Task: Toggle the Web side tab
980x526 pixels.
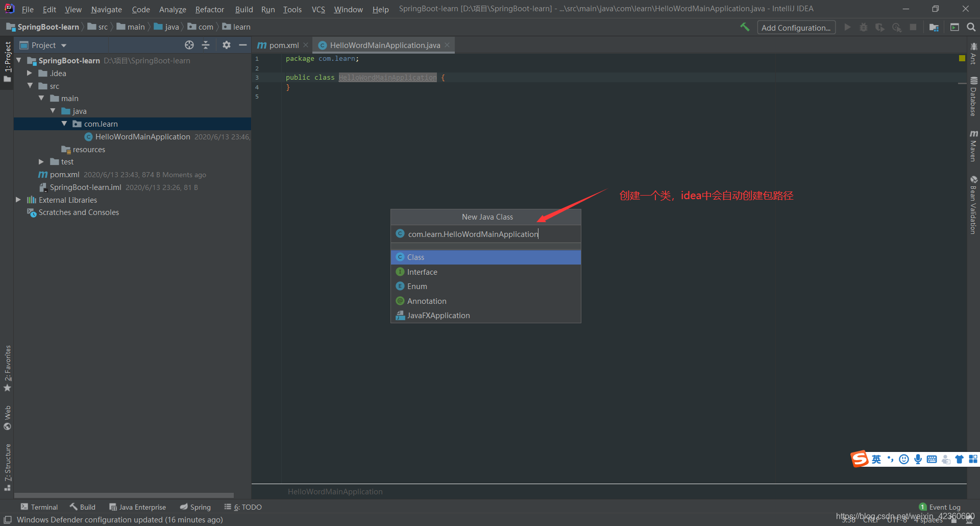Action: pyautogui.click(x=7, y=418)
